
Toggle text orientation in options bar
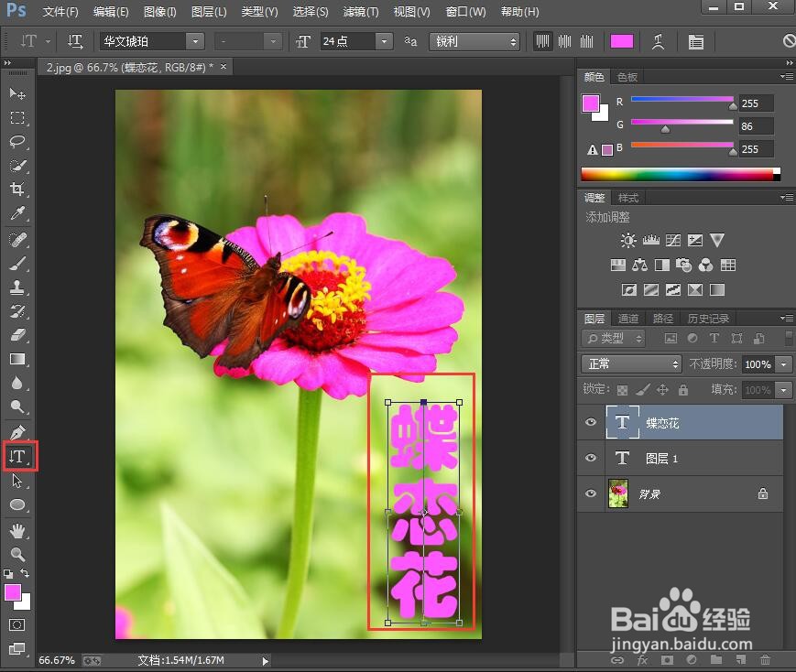point(75,41)
